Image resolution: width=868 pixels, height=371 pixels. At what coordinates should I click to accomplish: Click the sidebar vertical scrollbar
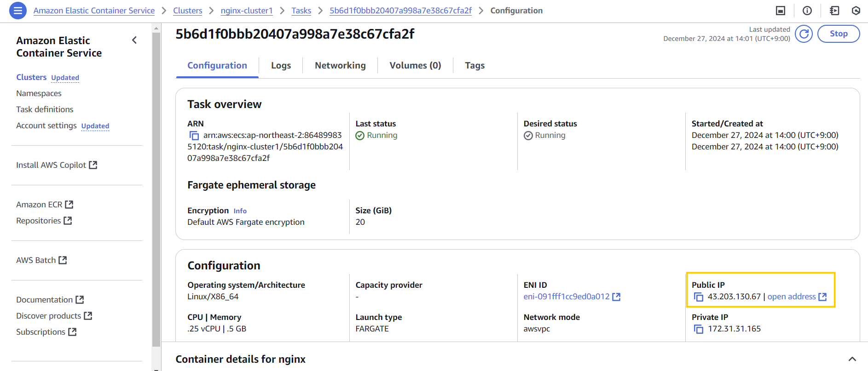tap(156, 184)
